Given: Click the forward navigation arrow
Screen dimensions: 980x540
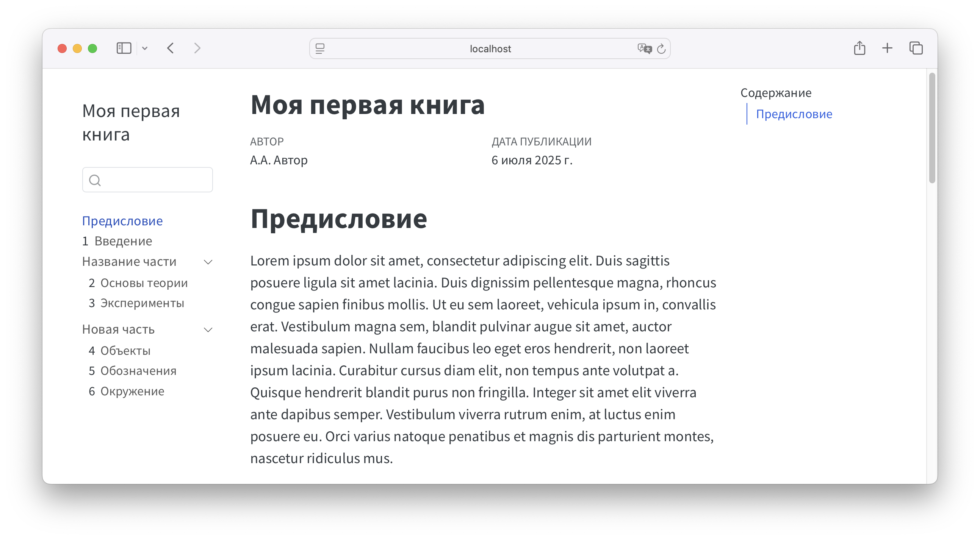Looking at the screenshot, I should [197, 48].
